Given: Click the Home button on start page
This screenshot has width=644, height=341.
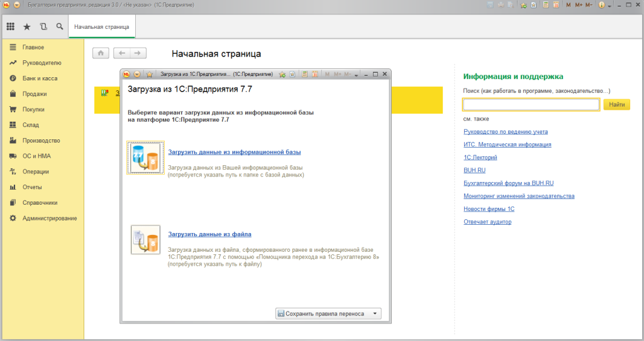Looking at the screenshot, I should point(101,53).
